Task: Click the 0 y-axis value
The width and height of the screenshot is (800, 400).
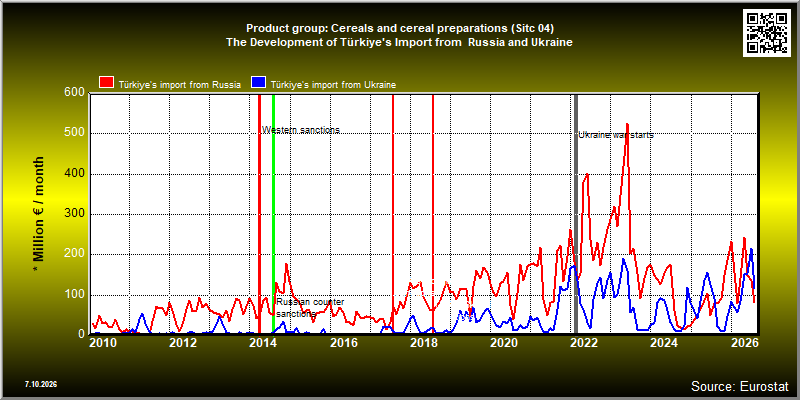Action: (x=81, y=334)
